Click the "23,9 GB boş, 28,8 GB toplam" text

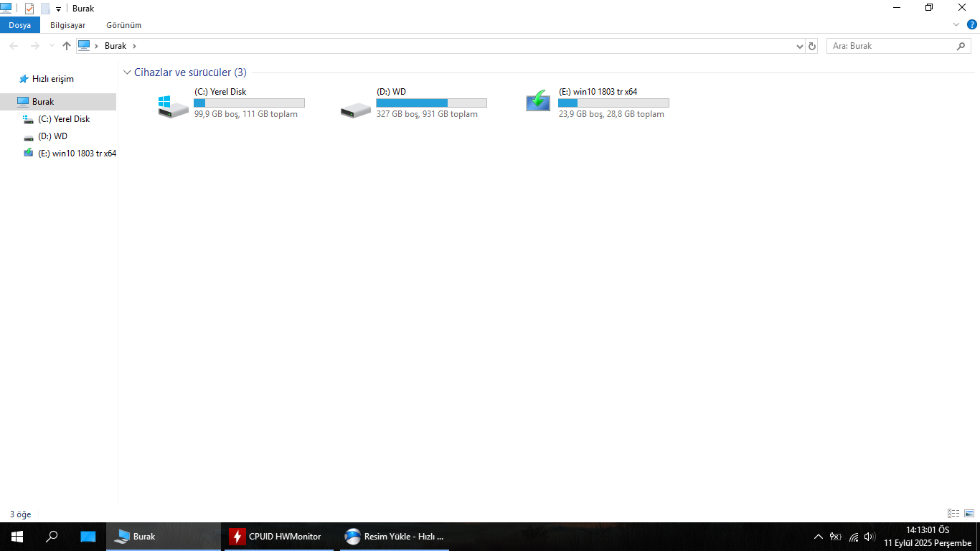tap(611, 114)
